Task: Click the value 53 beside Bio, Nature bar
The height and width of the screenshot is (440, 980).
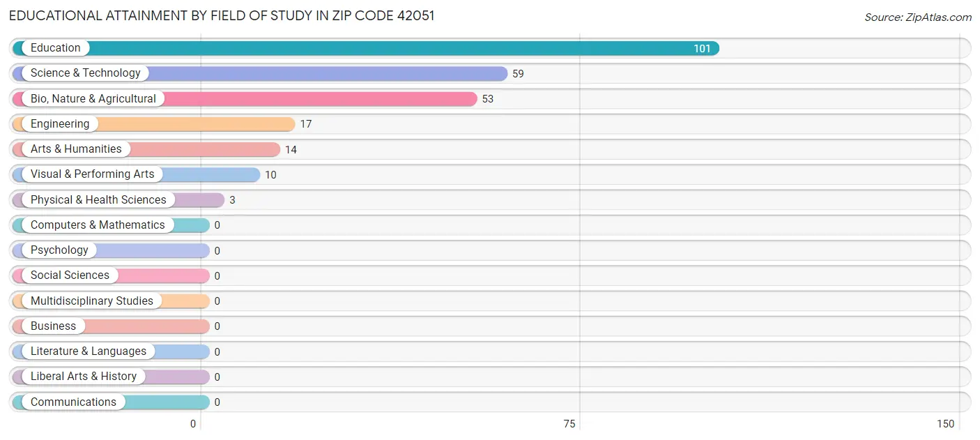Action: coord(488,99)
